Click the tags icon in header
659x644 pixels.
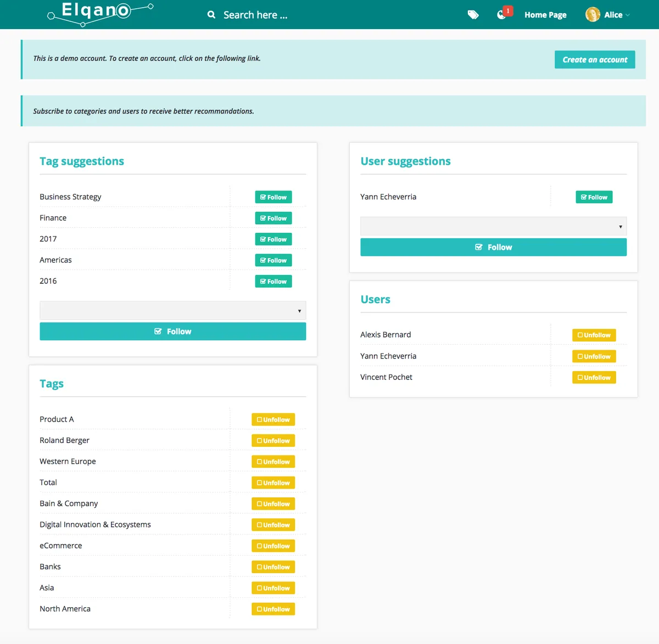coord(473,15)
